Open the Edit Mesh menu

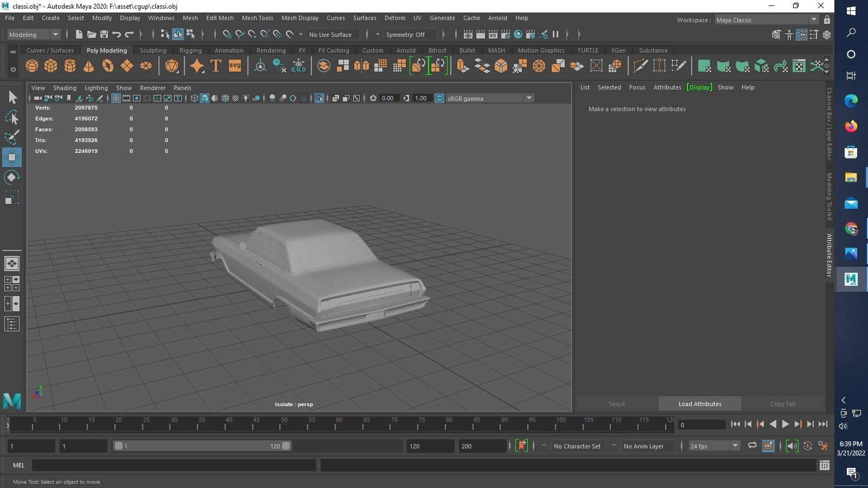click(x=220, y=18)
